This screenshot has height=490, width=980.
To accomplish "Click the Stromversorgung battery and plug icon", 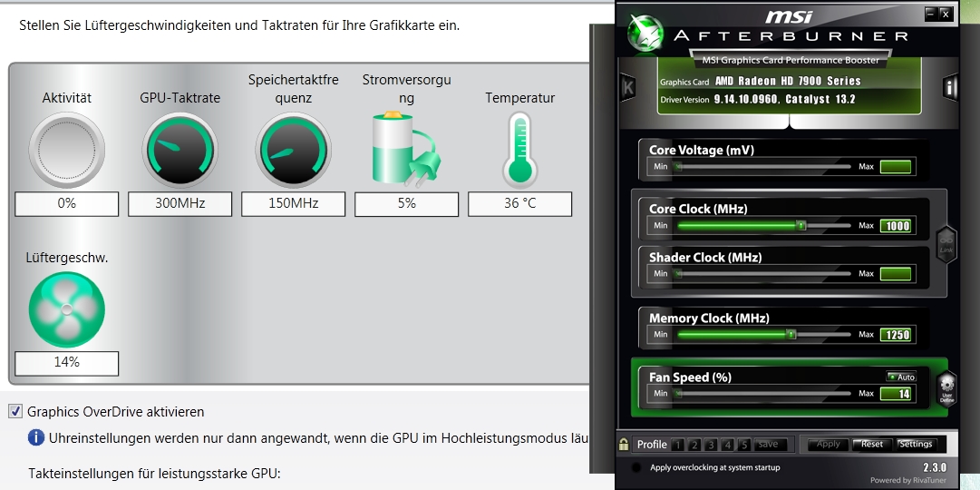I will tap(406, 149).
